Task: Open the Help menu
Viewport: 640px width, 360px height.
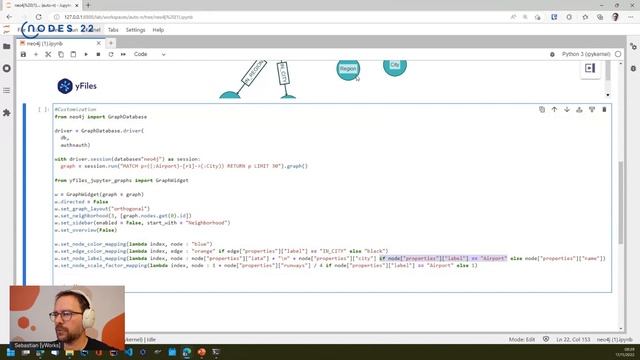Action: [x=158, y=30]
